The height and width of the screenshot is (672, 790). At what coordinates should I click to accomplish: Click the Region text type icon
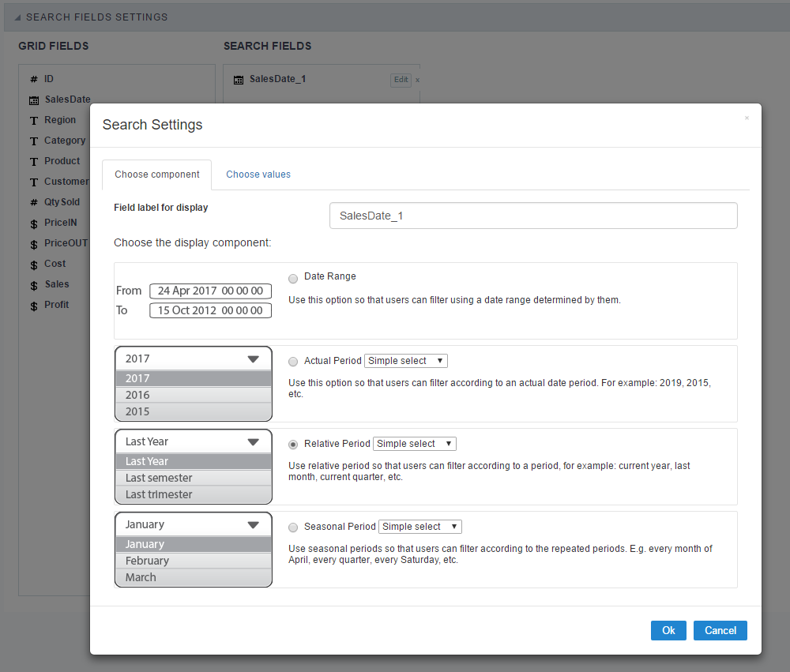(x=34, y=120)
